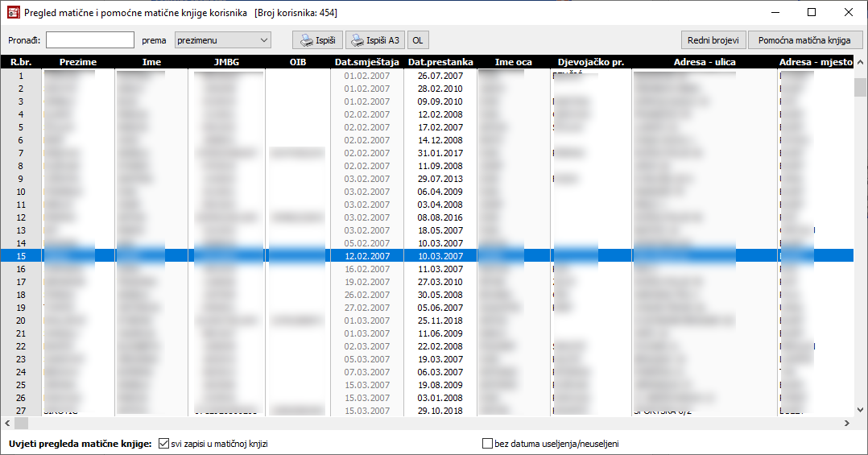Click the JMBG column header
This screenshot has width=868, height=455.
coord(226,62)
